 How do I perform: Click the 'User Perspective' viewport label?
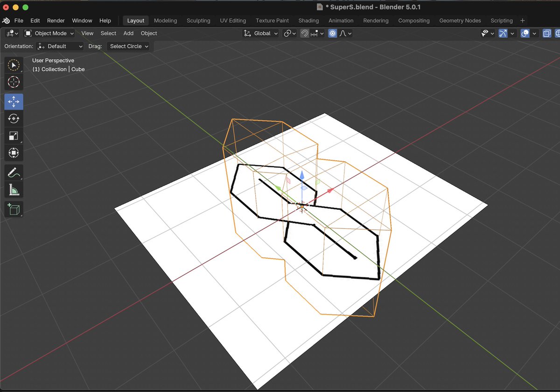(53, 61)
